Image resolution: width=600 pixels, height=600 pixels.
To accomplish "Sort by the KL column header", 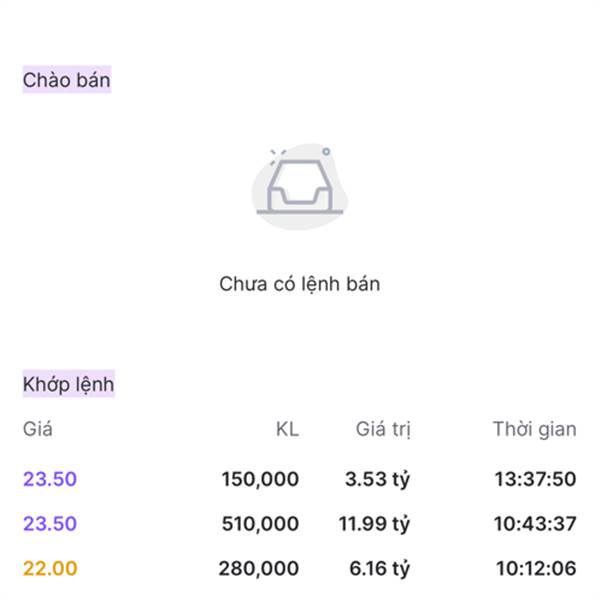I will tap(287, 430).
